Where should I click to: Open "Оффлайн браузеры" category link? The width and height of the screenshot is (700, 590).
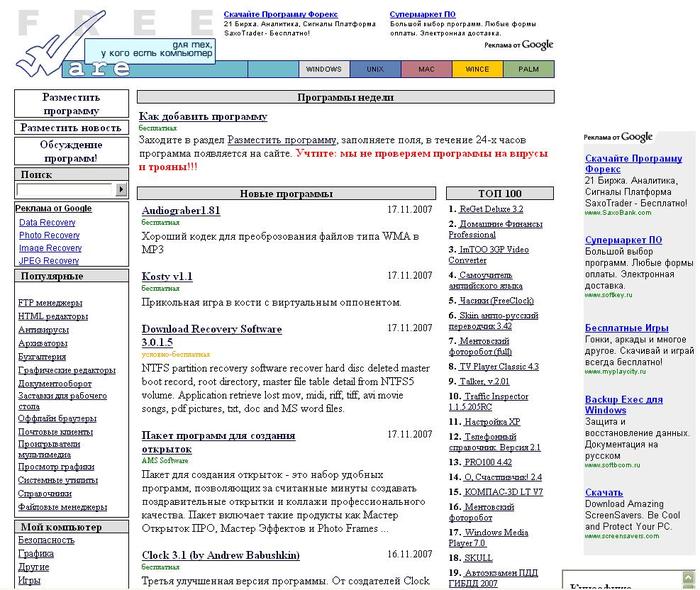[57, 418]
